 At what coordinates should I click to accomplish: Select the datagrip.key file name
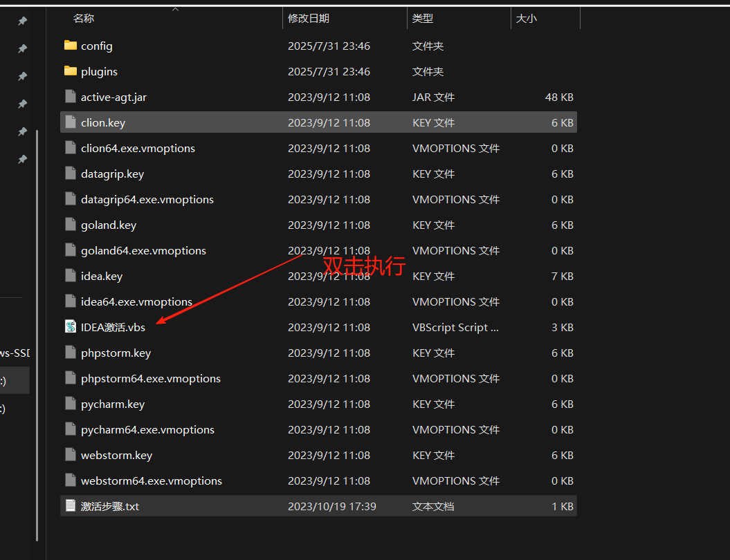click(x=112, y=174)
